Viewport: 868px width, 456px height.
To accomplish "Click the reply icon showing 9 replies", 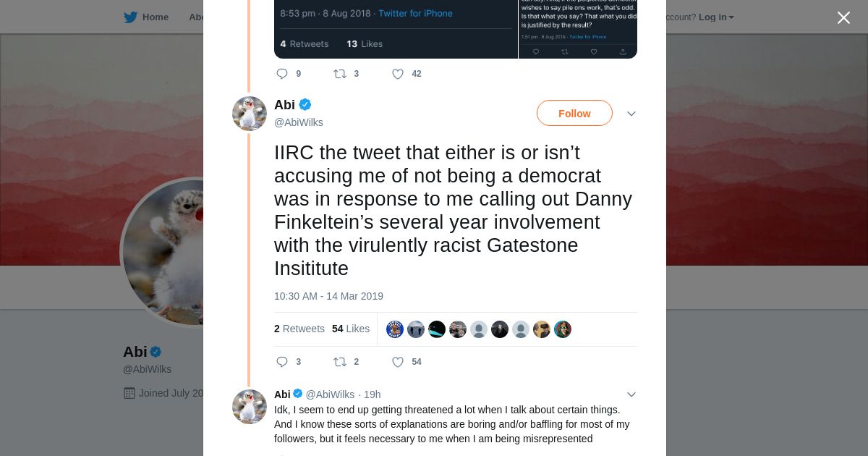I will (x=282, y=74).
